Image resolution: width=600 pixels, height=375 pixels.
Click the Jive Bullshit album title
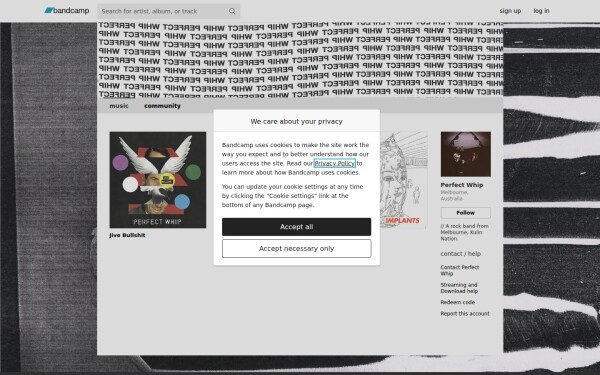point(127,235)
